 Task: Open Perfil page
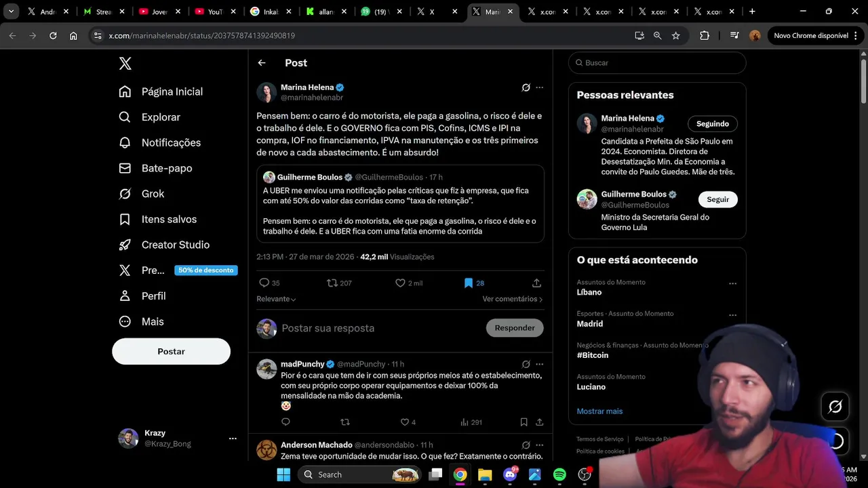(x=142, y=296)
